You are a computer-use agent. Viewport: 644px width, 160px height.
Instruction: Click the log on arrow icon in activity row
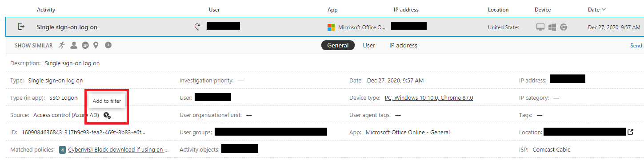[x=21, y=27]
